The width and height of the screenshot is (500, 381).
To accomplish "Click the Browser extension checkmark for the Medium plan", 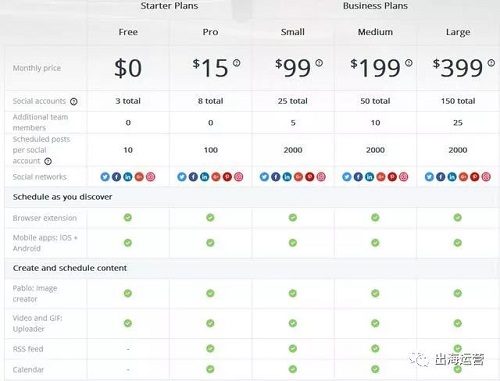I will tap(375, 218).
